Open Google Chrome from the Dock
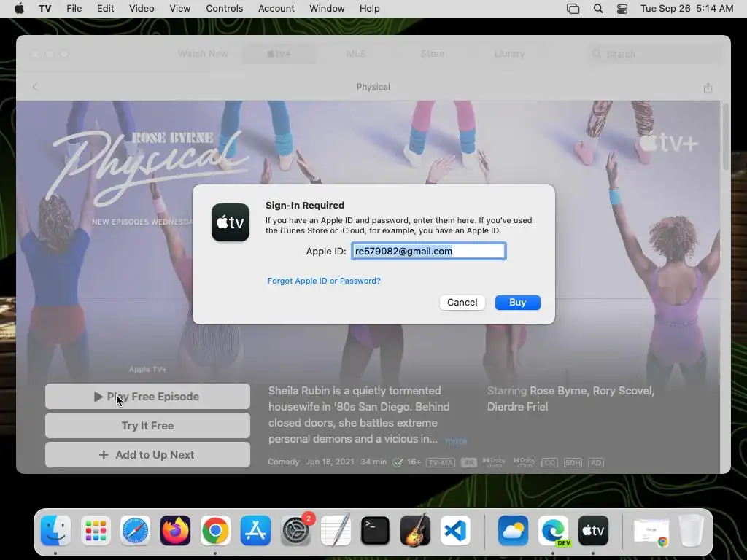Image resolution: width=747 pixels, height=560 pixels. pos(215,530)
